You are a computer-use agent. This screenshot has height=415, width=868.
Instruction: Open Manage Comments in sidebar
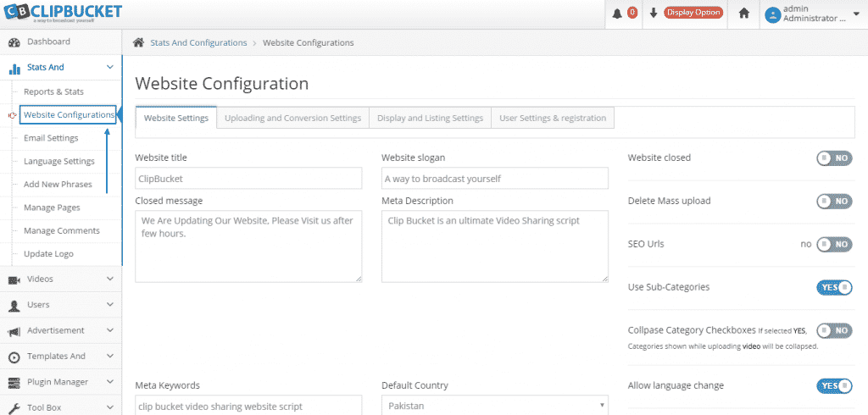coord(62,230)
